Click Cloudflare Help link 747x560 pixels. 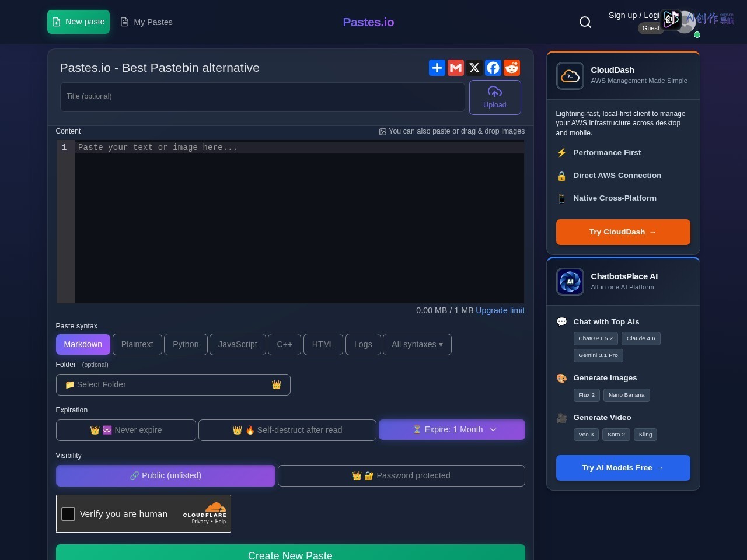(x=221, y=521)
